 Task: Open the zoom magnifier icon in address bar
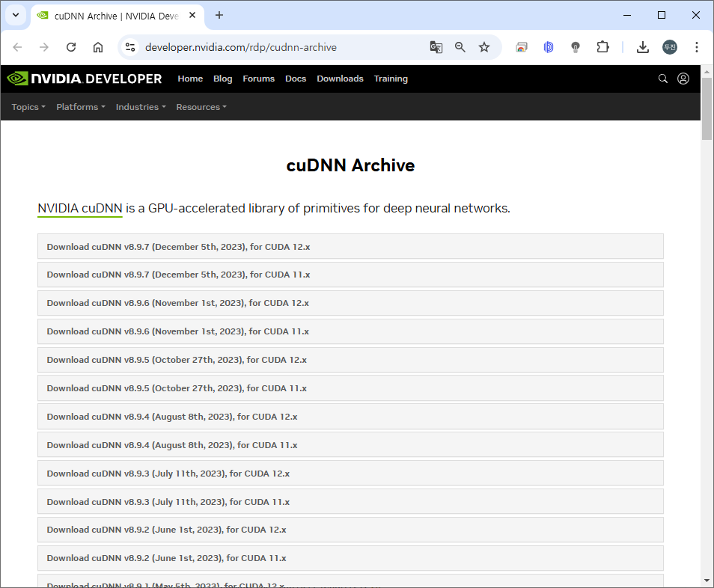(x=460, y=47)
